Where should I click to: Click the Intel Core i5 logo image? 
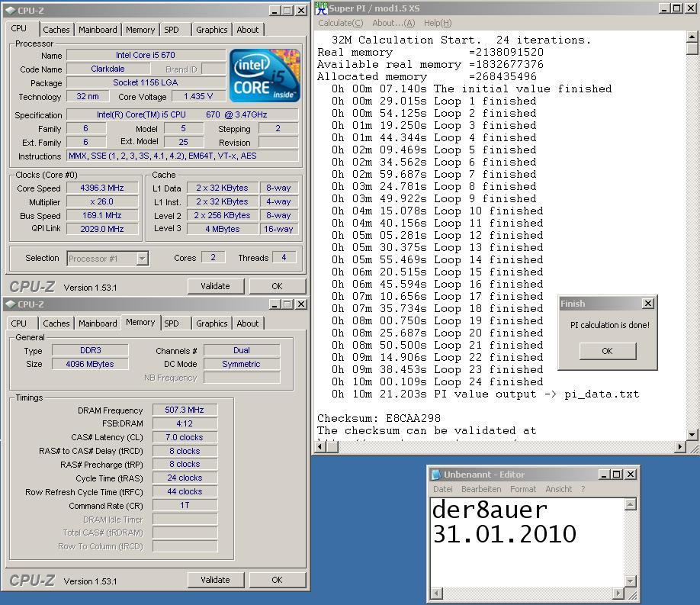tap(265, 76)
